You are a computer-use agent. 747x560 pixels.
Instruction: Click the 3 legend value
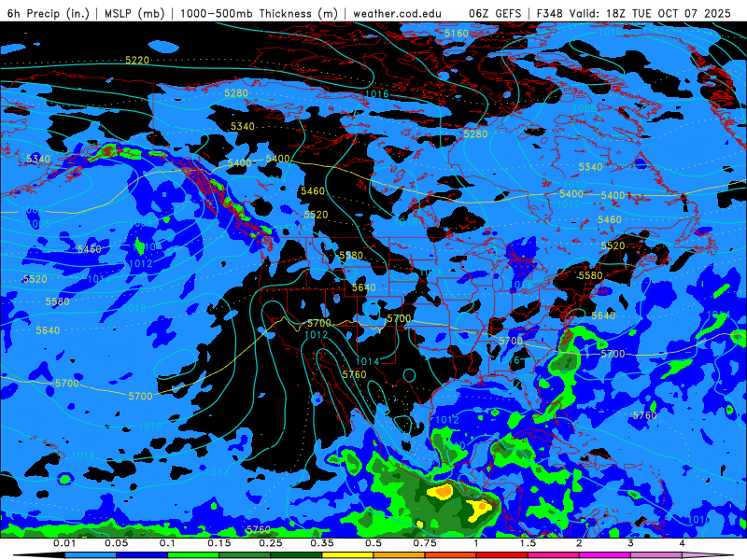click(630, 543)
